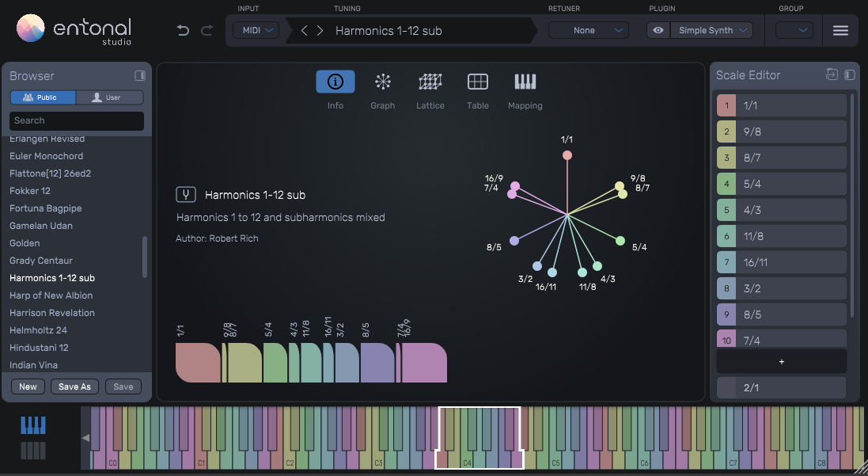The image size is (868, 476).
Task: Click the browser Search field
Action: coord(77,120)
